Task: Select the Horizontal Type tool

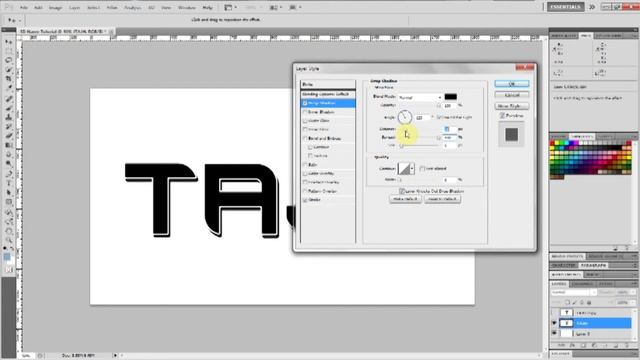Action: [x=8, y=183]
